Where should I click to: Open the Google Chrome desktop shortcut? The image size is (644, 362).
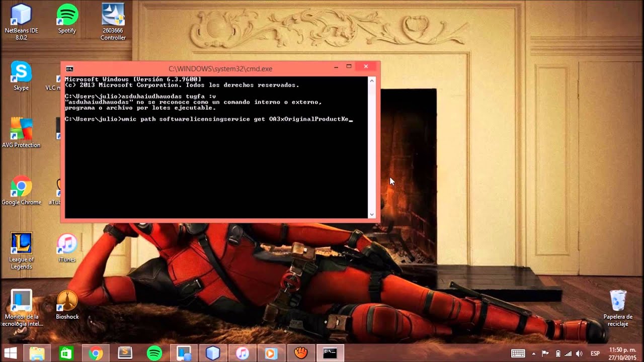coord(21,191)
